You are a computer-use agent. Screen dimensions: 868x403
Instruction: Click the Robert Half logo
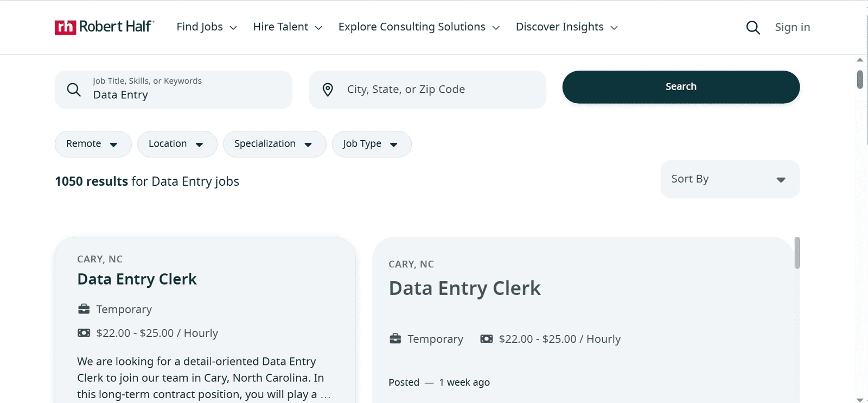click(104, 27)
